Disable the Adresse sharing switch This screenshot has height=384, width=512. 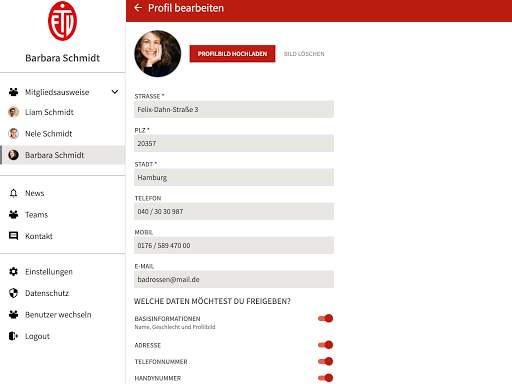coord(325,345)
